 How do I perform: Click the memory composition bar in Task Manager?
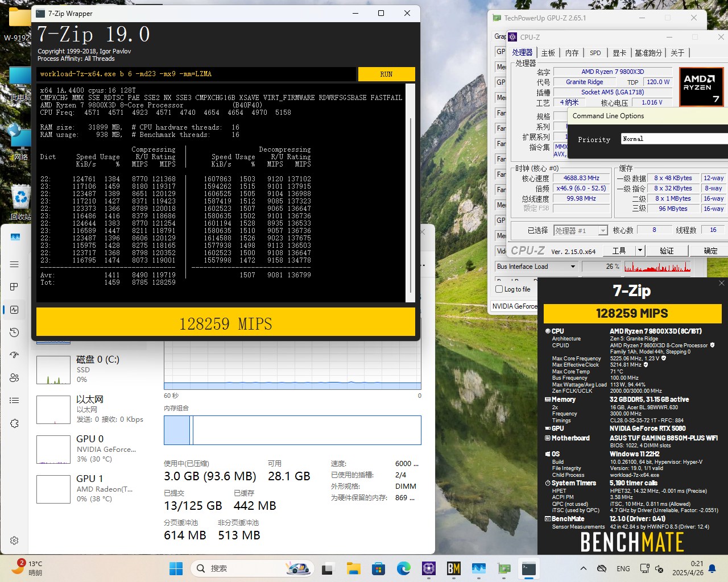(292, 430)
